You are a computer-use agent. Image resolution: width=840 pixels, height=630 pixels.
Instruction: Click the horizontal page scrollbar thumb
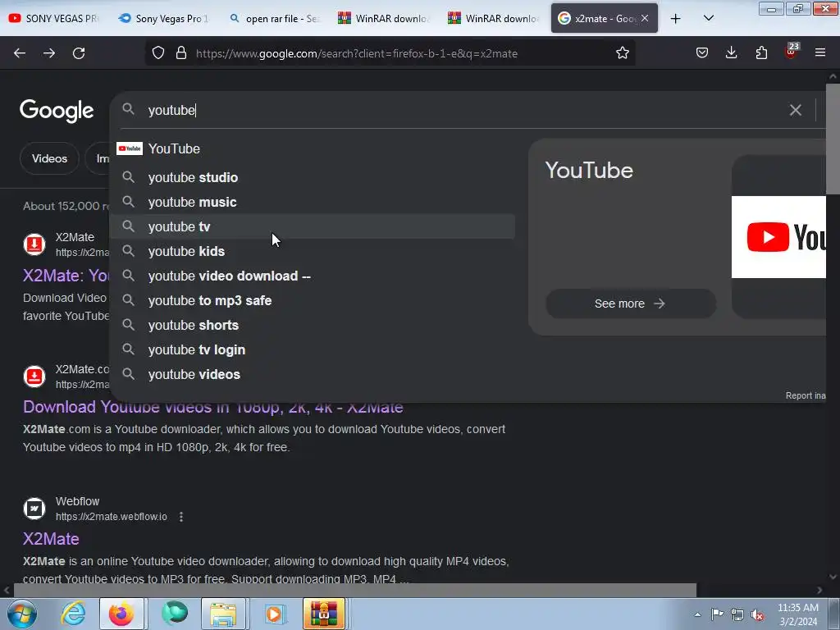[x=354, y=591]
